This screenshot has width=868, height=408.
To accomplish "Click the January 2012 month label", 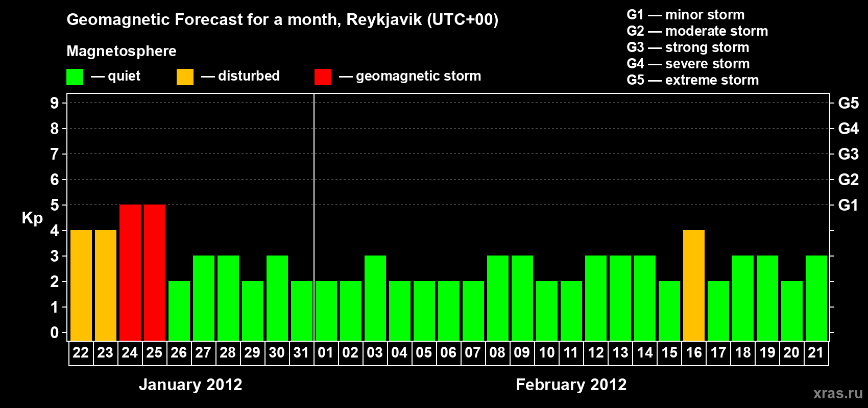I will click(190, 385).
